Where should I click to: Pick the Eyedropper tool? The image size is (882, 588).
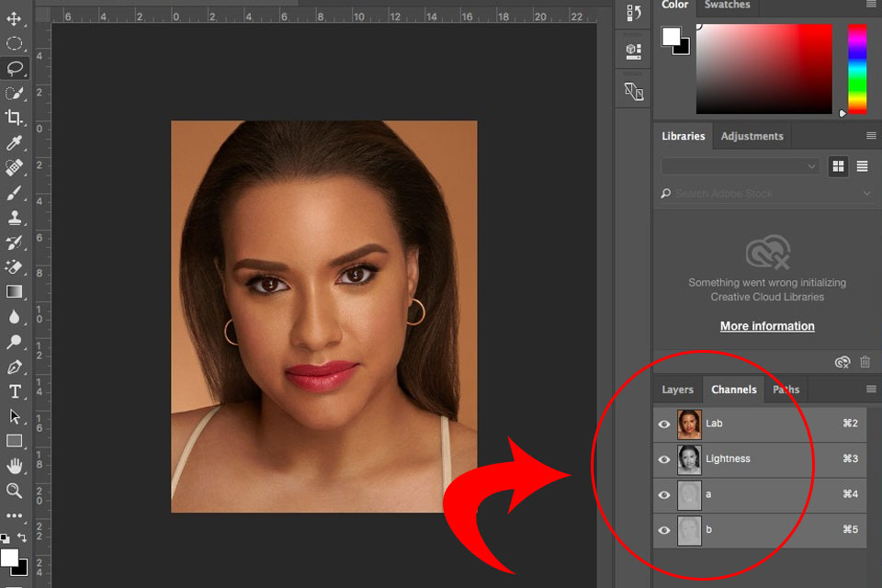(15, 142)
